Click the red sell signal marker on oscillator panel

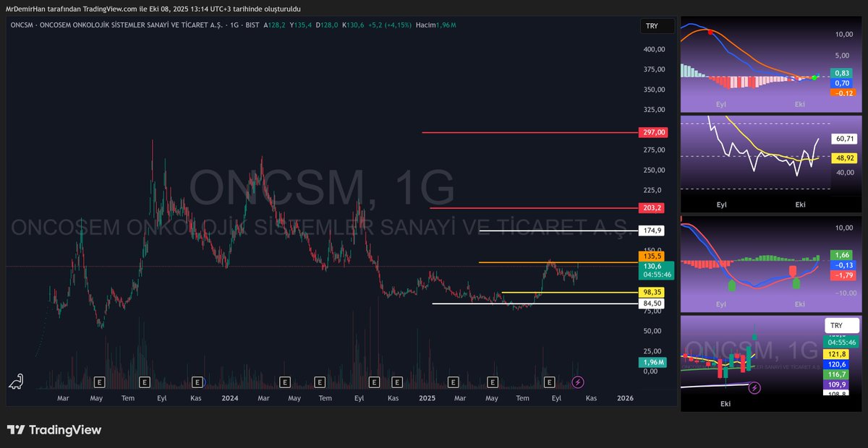coord(793,271)
